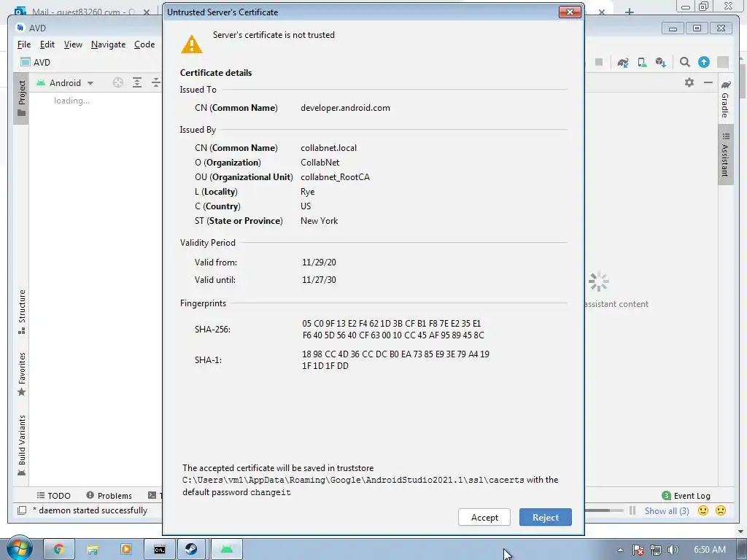This screenshot has width=747, height=560.
Task: Open the Assistant side tab
Action: point(725,155)
